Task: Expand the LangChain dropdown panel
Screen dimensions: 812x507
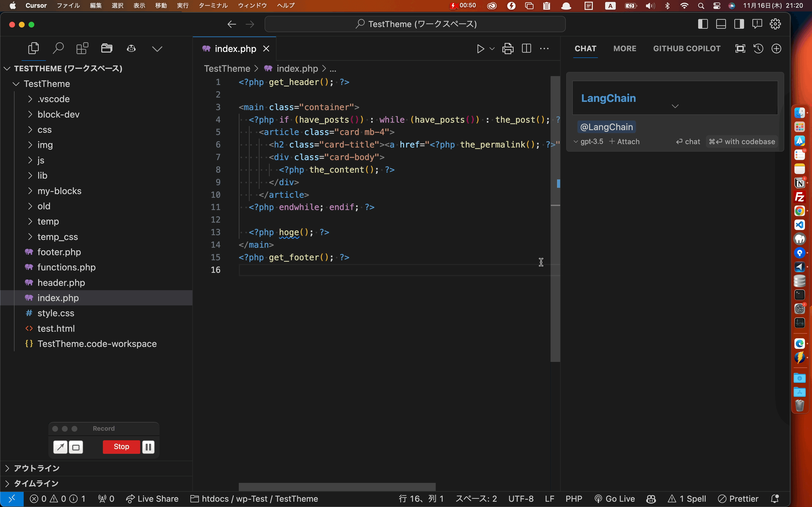Action: pyautogui.click(x=675, y=106)
